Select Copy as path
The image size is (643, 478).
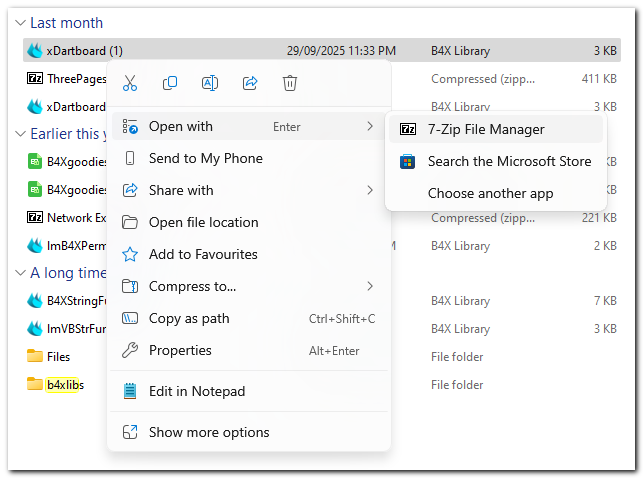[x=189, y=318]
